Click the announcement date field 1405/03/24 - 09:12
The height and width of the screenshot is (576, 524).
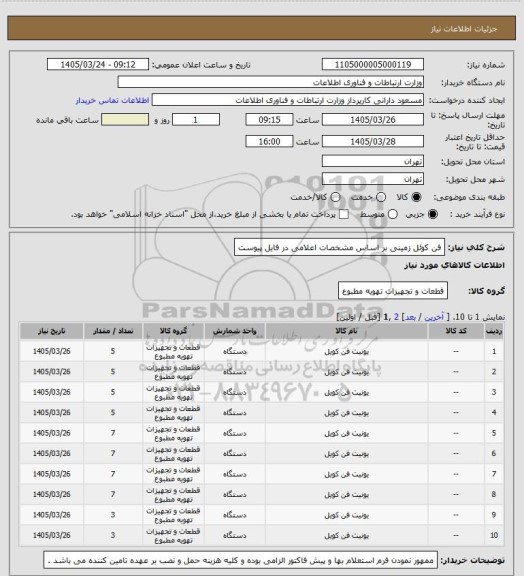click(98, 64)
